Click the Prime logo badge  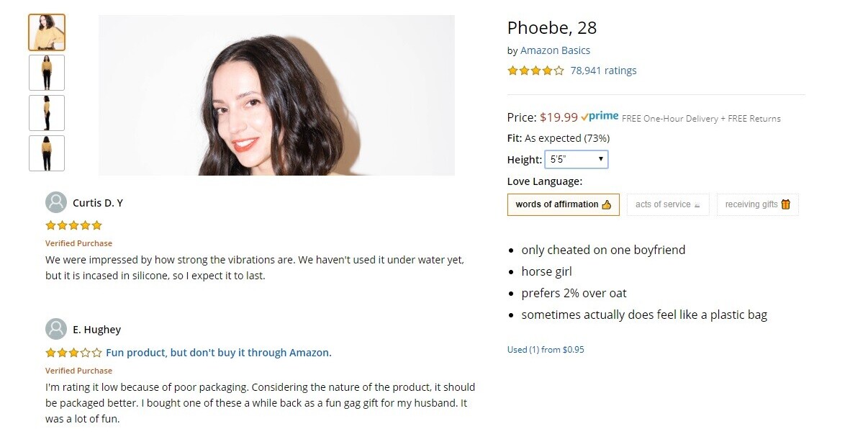[x=600, y=117]
